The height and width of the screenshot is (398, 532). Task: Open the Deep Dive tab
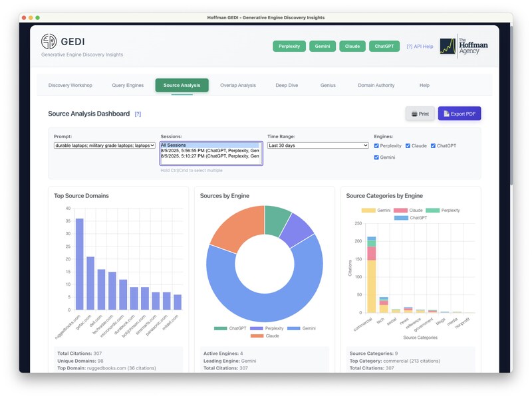coord(287,86)
